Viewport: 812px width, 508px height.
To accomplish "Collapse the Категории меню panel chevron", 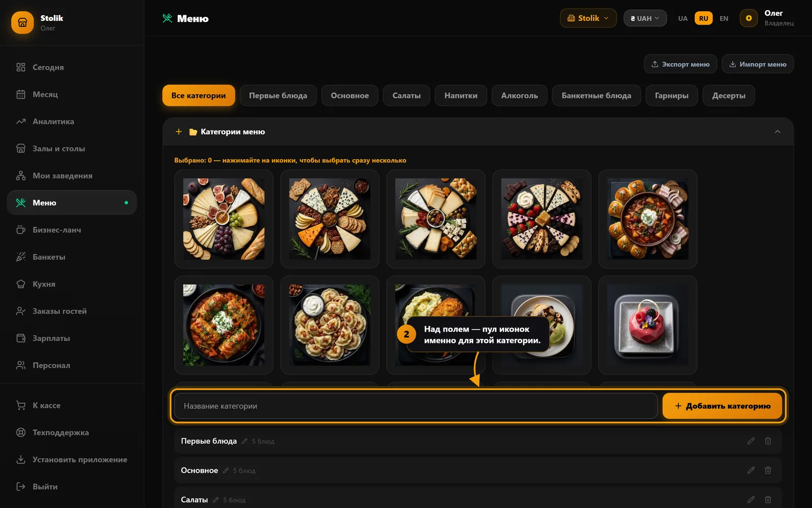I will point(777,132).
